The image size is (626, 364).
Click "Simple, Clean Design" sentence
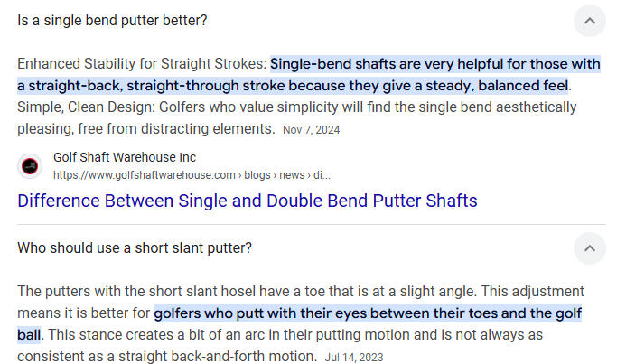[297, 117]
